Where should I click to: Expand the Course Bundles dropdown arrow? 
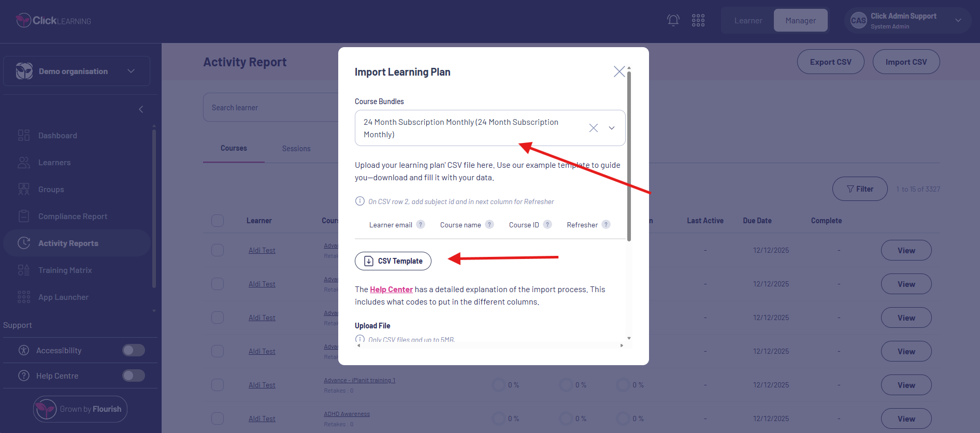(x=612, y=128)
